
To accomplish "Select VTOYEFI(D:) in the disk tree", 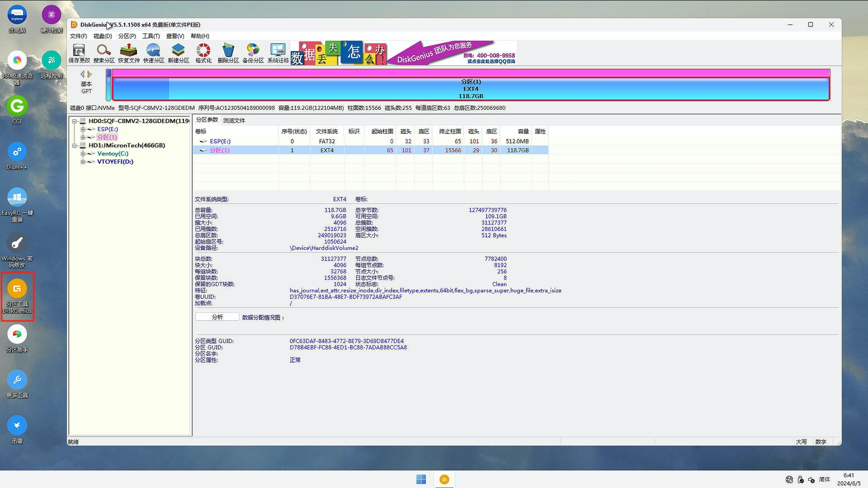I will click(115, 162).
